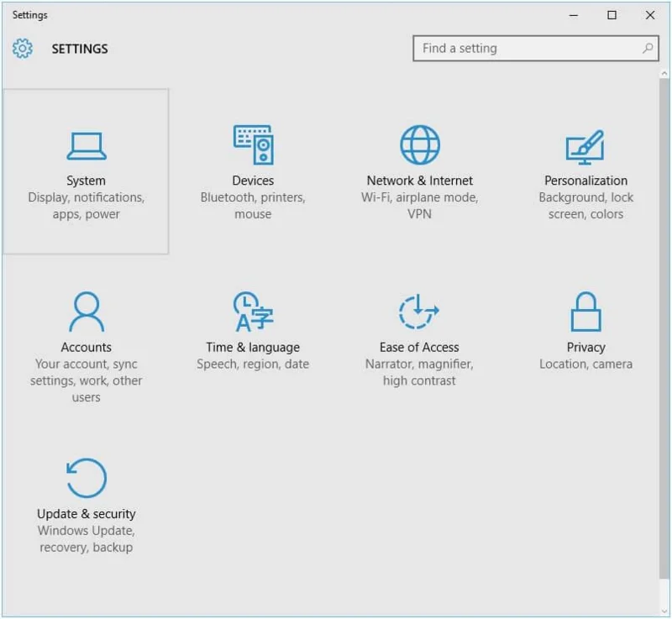
Task: Open the System laptop icon
Action: 87,146
